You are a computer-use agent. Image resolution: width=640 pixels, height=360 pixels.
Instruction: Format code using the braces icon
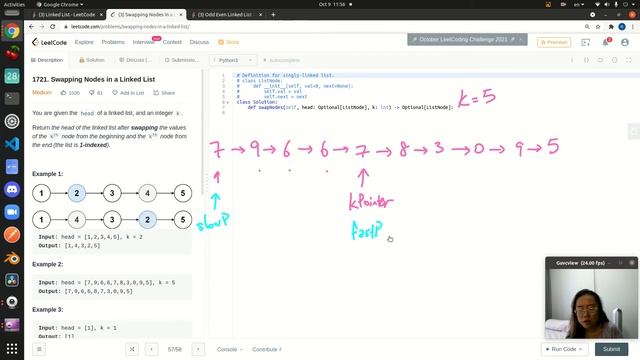(x=586, y=60)
